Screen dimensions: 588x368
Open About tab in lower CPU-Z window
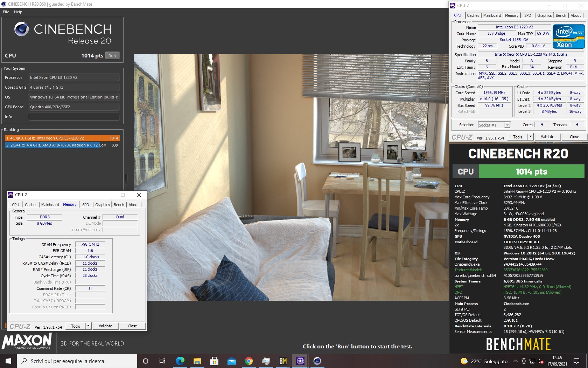coord(134,205)
